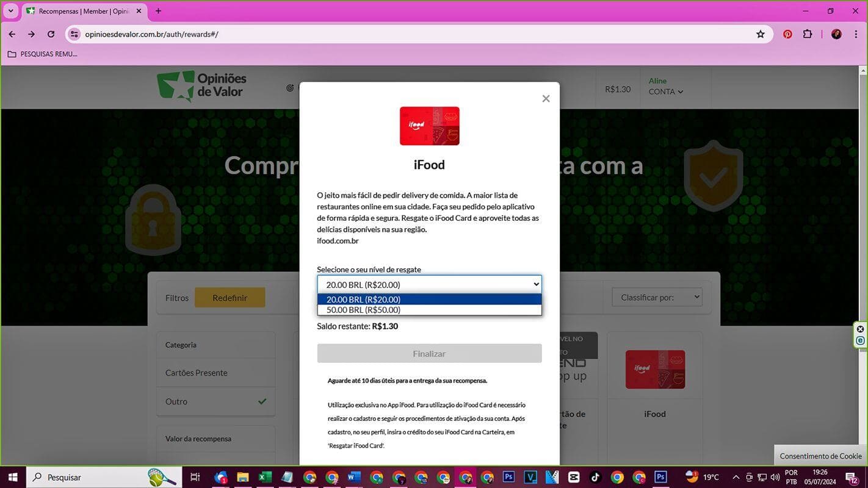Toggle the Outro category filter
The width and height of the screenshot is (868, 488).
coord(215,401)
